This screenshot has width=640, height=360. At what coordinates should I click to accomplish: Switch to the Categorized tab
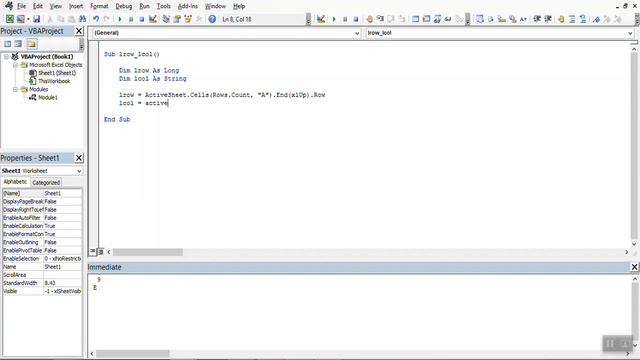coord(46,182)
